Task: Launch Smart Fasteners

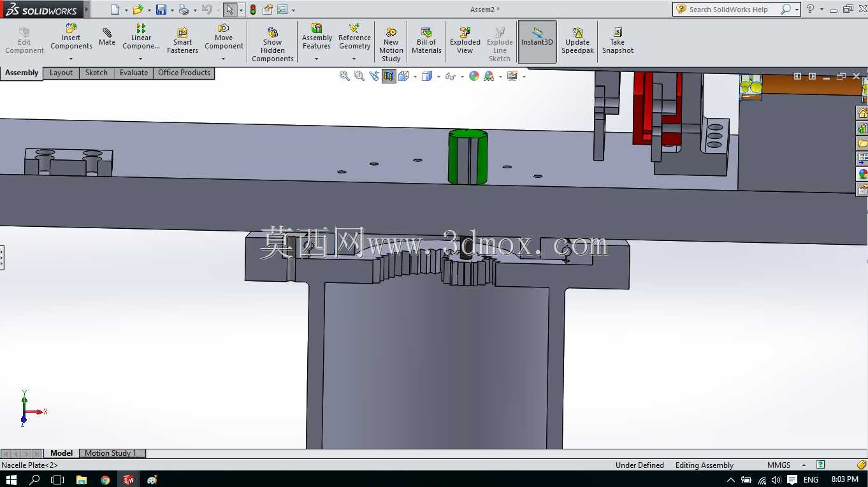Action: 182,41
